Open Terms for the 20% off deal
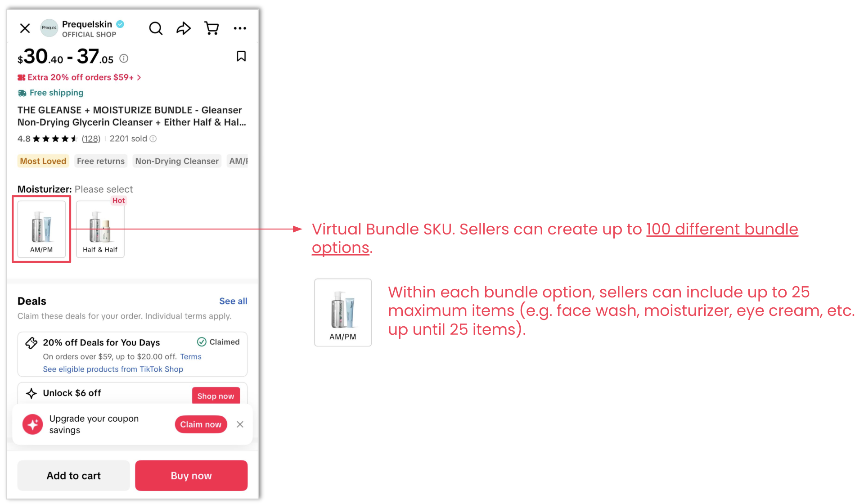Image resolution: width=864 pixels, height=504 pixels. click(191, 356)
